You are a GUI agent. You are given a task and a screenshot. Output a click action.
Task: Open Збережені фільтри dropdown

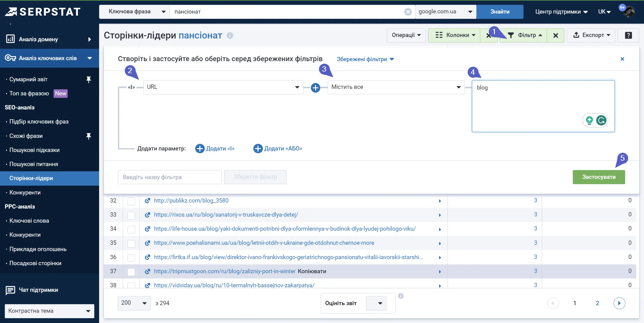click(x=365, y=59)
